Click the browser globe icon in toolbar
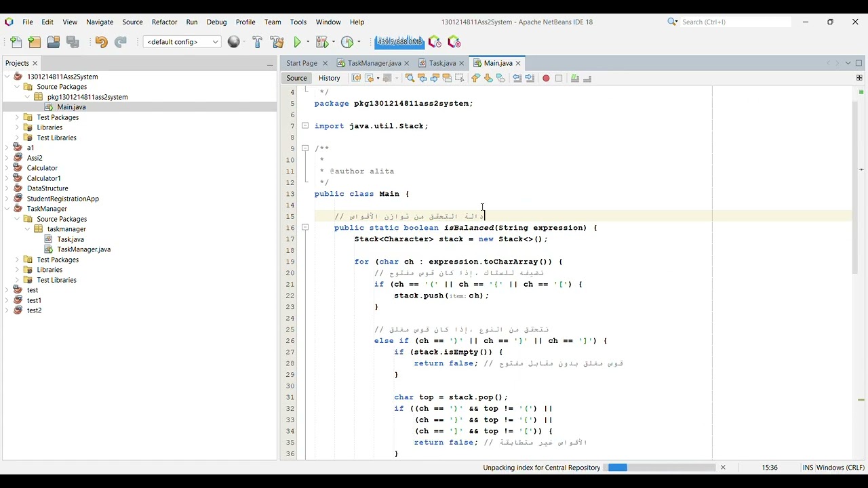This screenshot has width=868, height=488. pyautogui.click(x=234, y=42)
